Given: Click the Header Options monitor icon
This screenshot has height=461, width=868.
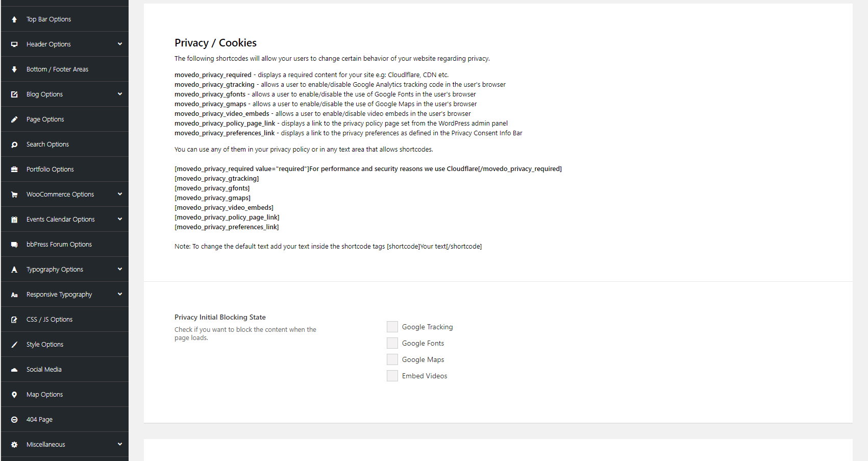Looking at the screenshot, I should (14, 44).
